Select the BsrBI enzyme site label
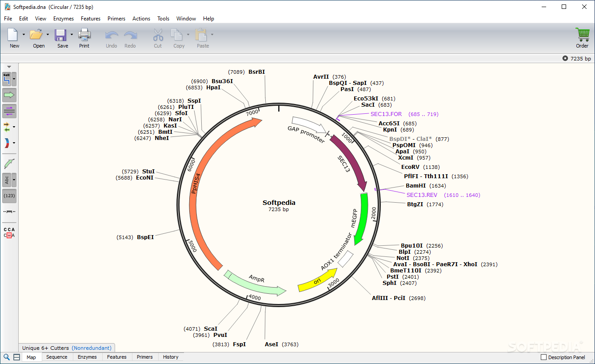 (256, 72)
